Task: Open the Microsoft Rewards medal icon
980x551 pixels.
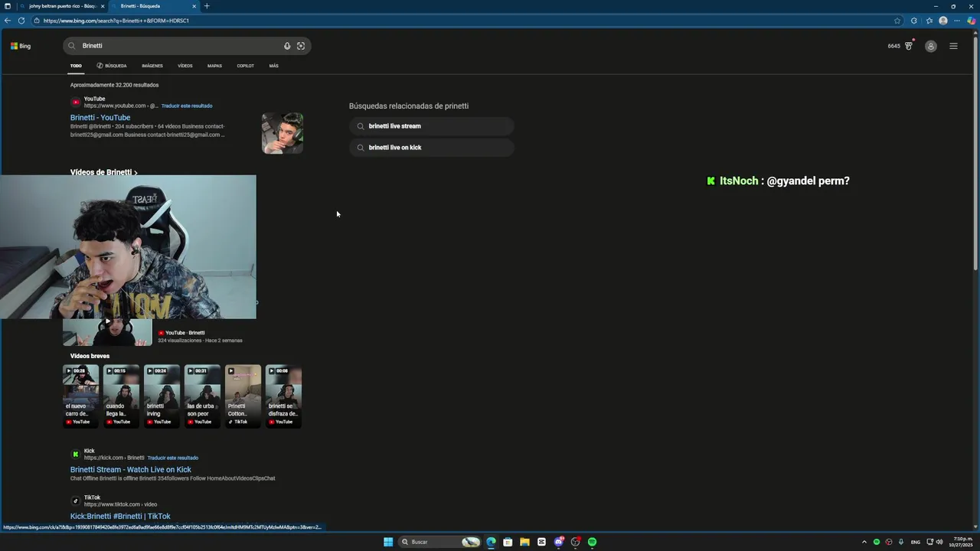Action: pos(909,46)
